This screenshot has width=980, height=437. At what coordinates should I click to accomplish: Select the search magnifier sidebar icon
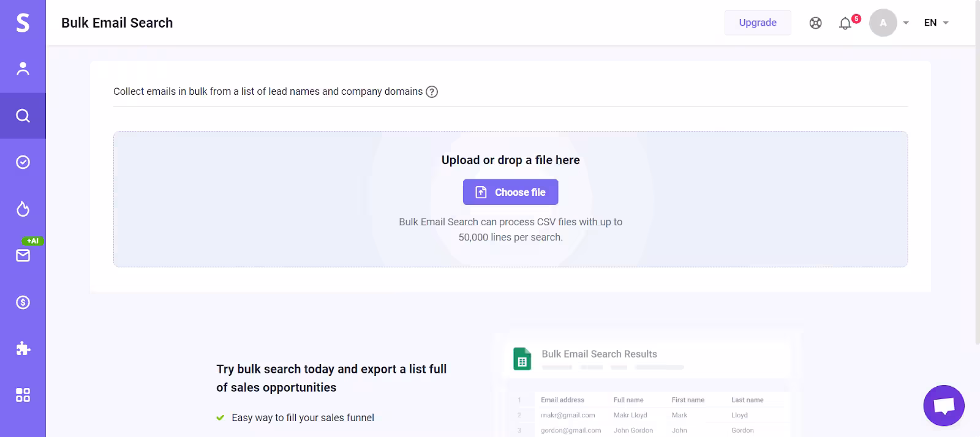pyautogui.click(x=23, y=116)
